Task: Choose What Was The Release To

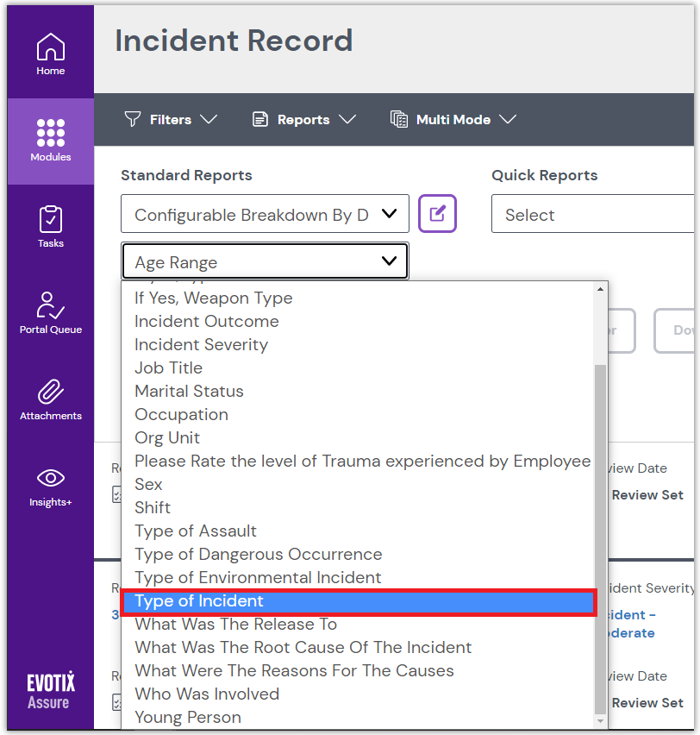Action: [x=235, y=624]
